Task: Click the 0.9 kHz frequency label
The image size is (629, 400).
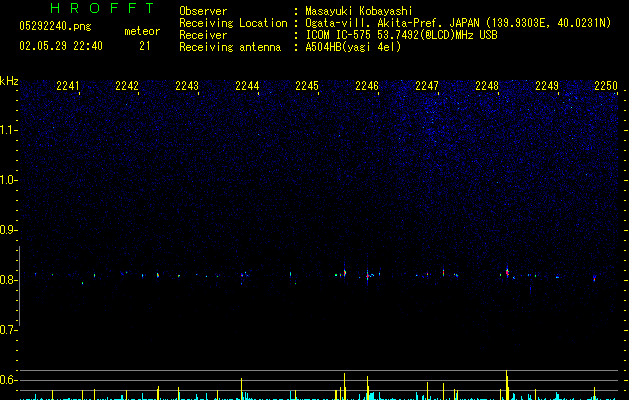Action: 8,230
